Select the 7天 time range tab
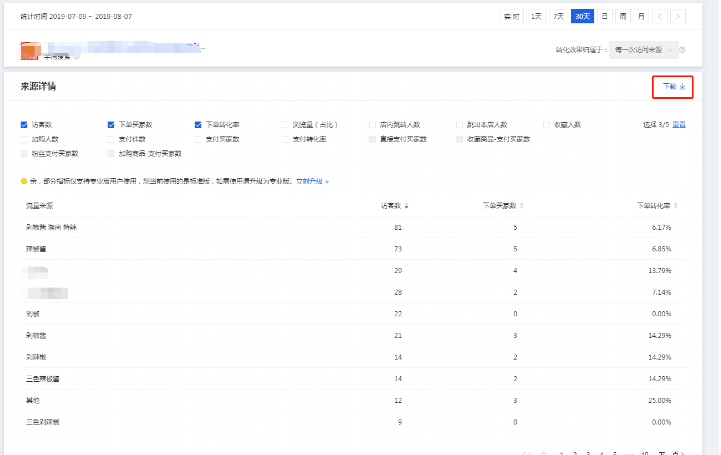This screenshot has width=721, height=455. [559, 16]
